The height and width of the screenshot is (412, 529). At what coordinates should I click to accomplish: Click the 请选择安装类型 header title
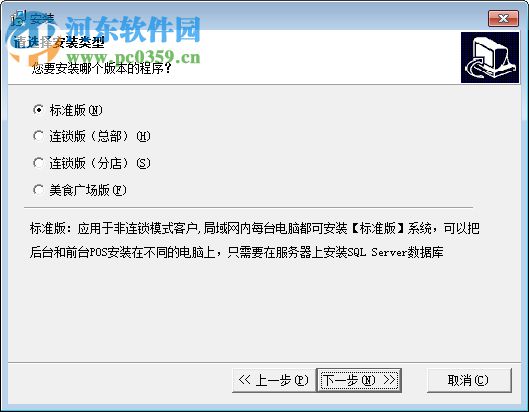point(59,42)
